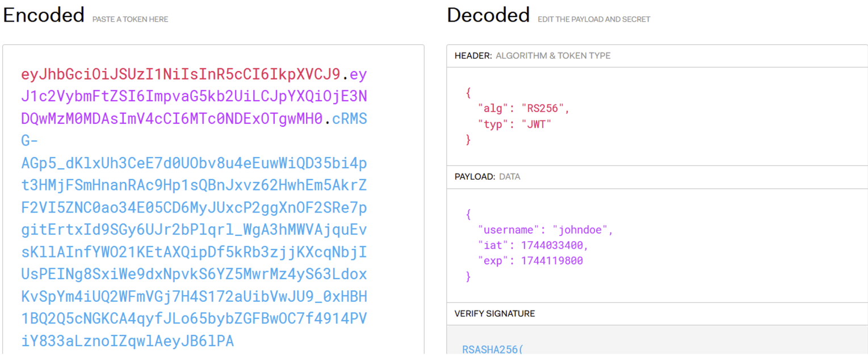Click the Decoded panel heading
Screen dimensions: 868x357
pyautogui.click(x=488, y=14)
